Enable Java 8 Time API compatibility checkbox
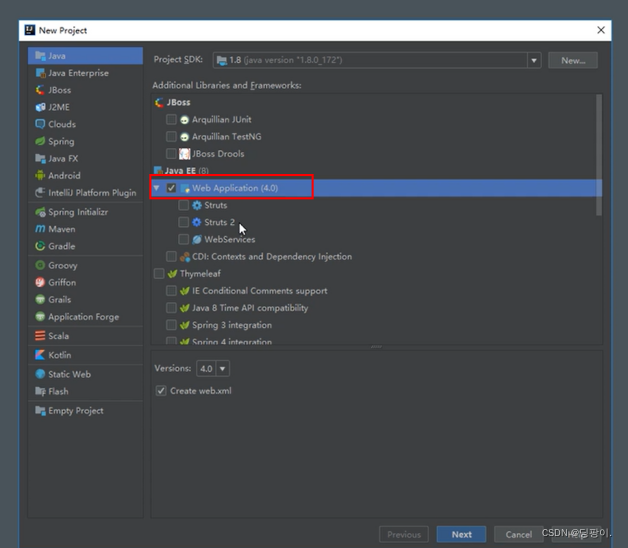This screenshot has width=628, height=548. coord(171,308)
